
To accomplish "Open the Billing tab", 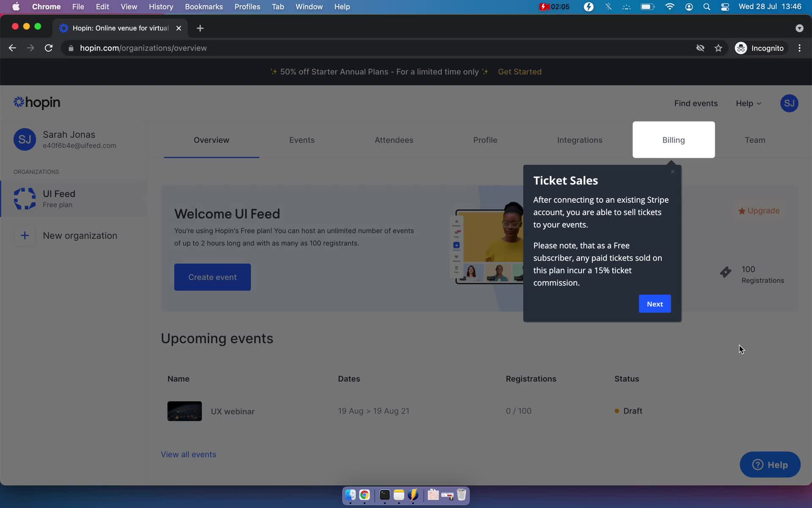I will tap(673, 140).
